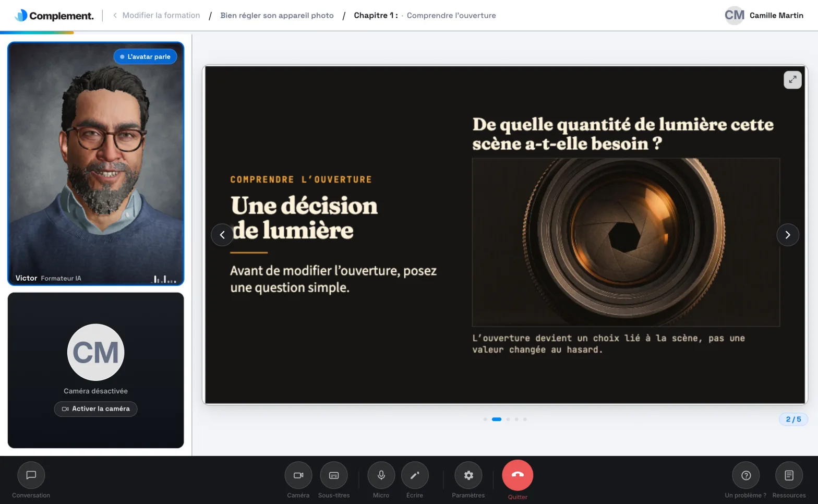818x504 pixels.
Task: Click Victor avatar video tile
Action: [x=96, y=164]
